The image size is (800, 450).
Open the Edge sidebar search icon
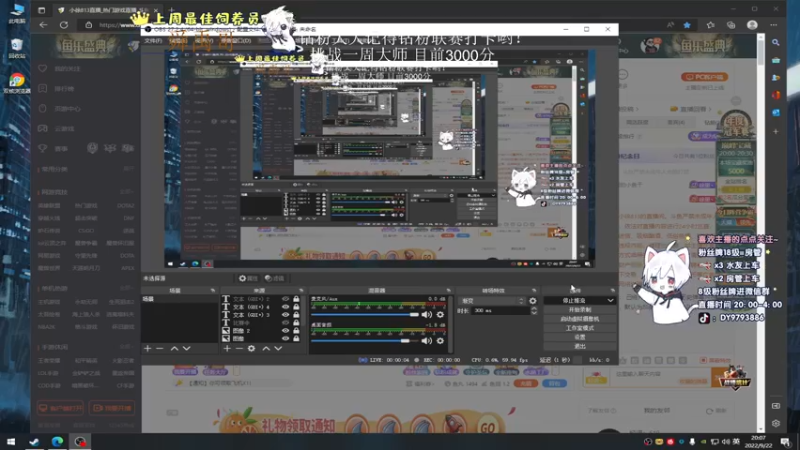coord(776,43)
